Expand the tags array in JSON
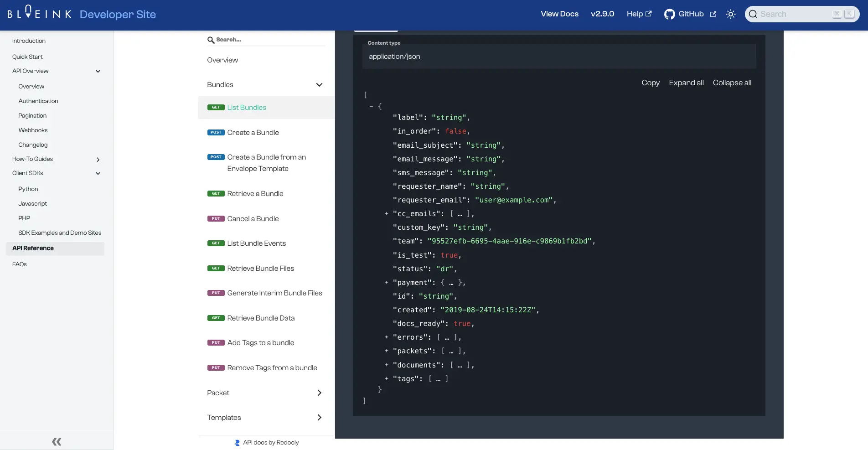868x450 pixels. 387,378
